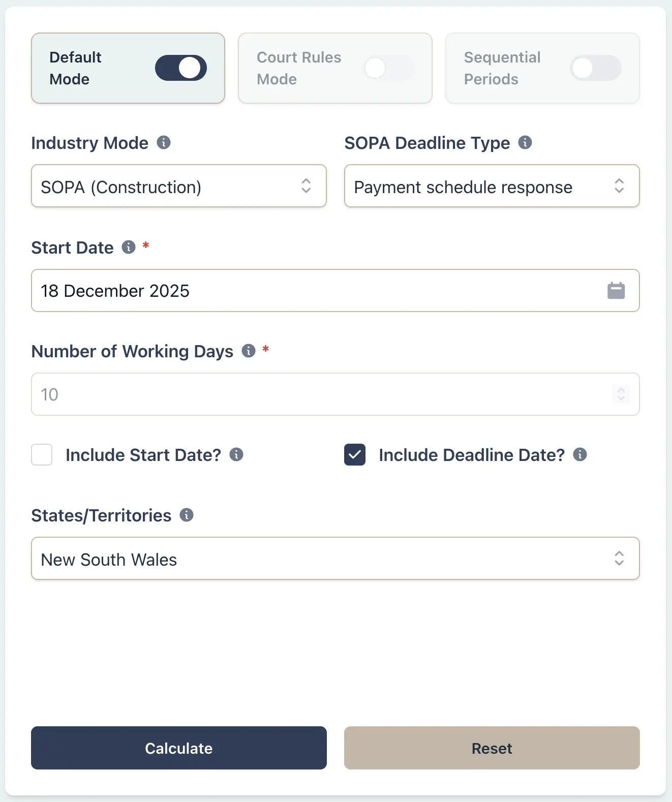Enable Court Rules Mode
Image resolution: width=672 pixels, height=802 pixels.
click(389, 68)
